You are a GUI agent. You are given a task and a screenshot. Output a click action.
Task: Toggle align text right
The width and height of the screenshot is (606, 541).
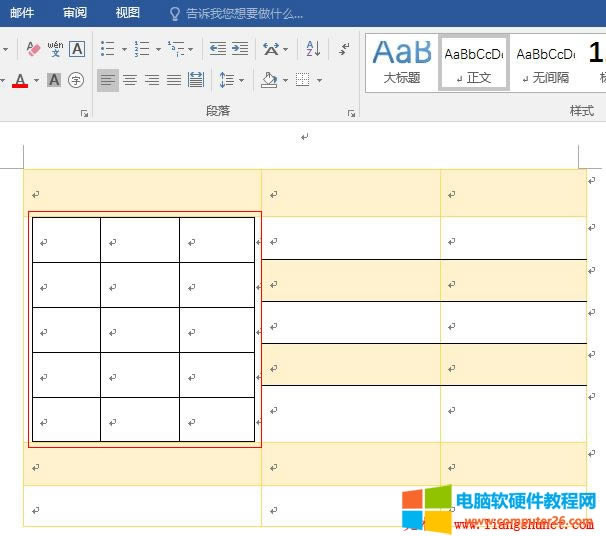[152, 80]
